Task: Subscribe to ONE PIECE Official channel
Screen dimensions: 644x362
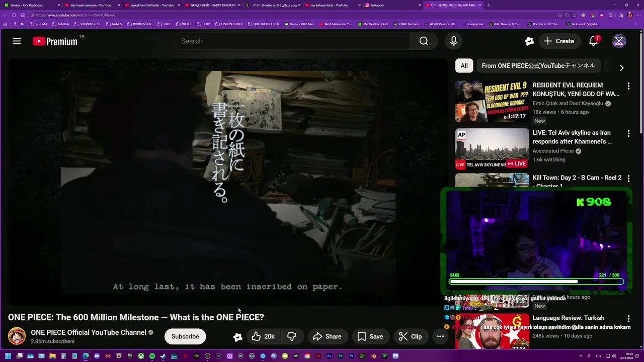Action: click(x=185, y=336)
